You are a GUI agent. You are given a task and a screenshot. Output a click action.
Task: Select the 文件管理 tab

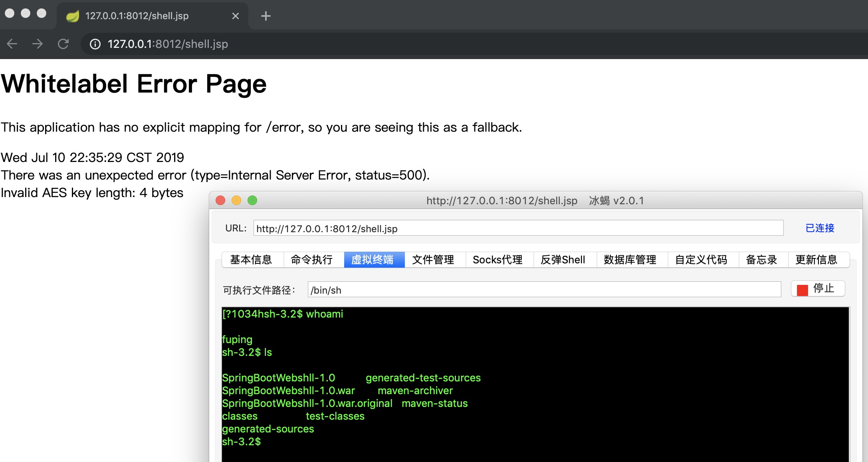click(x=433, y=260)
